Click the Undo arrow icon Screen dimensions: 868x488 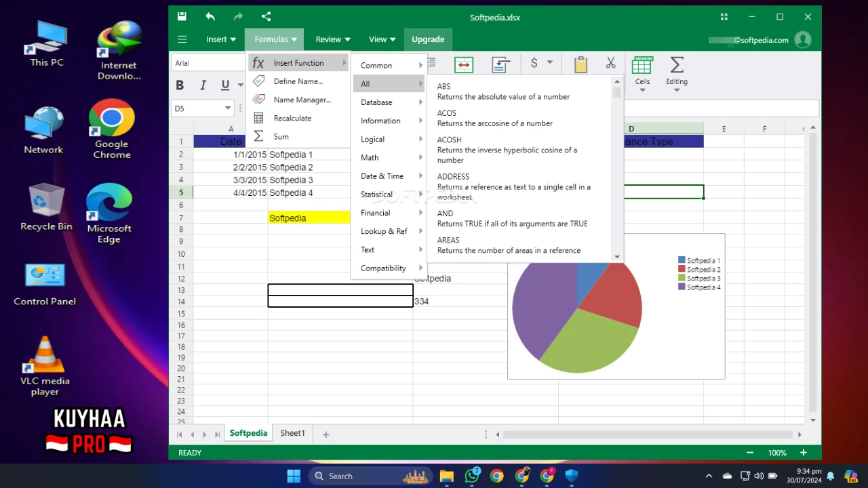click(x=210, y=17)
